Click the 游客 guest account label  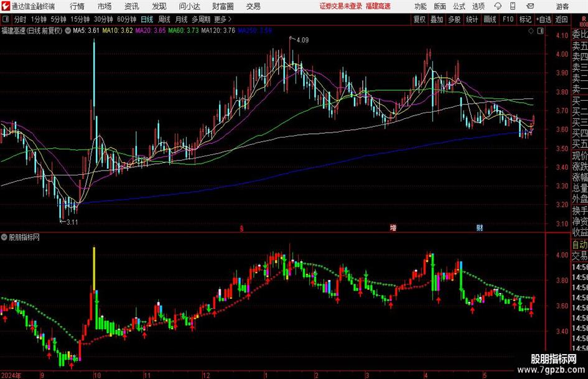(x=562, y=6)
